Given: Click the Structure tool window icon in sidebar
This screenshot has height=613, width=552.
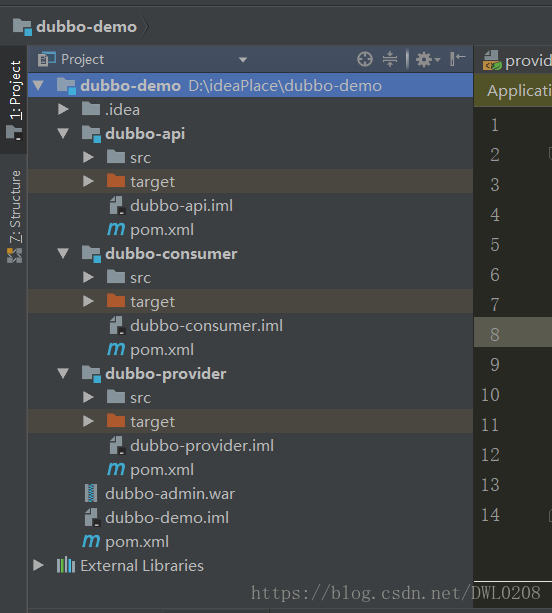Looking at the screenshot, I should pos(14,256).
